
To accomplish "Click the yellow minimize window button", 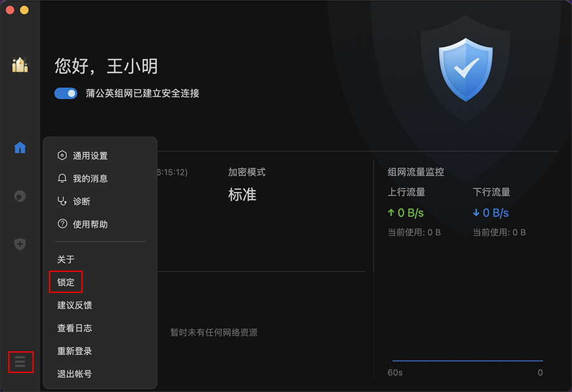I will 24,10.
